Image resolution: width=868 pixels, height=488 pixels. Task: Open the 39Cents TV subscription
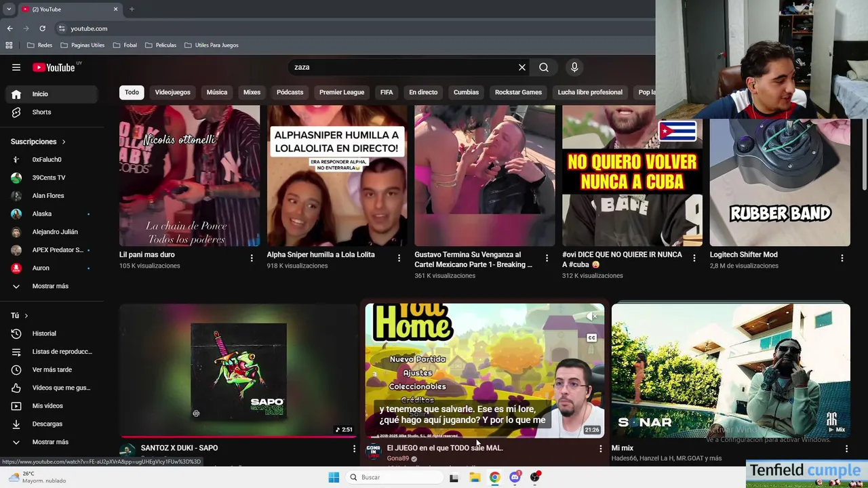(x=51, y=178)
